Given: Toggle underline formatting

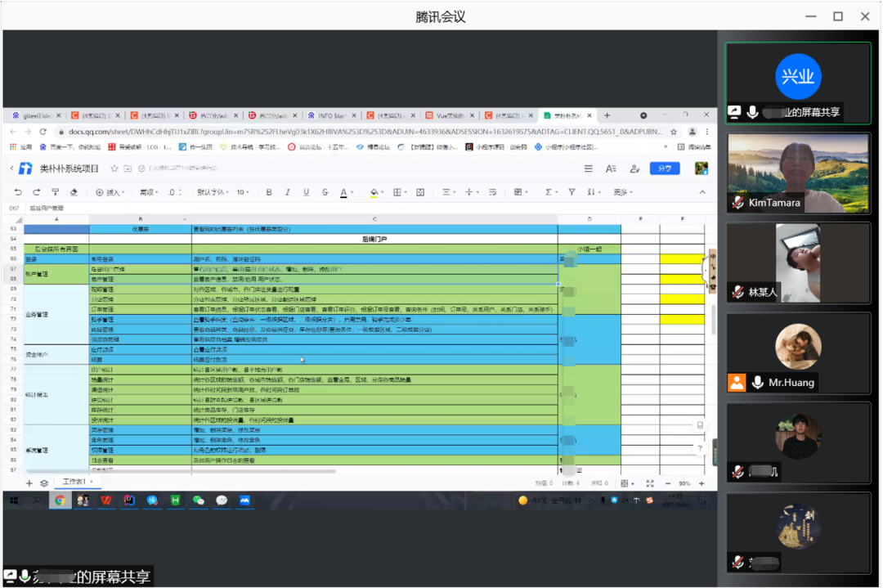Looking at the screenshot, I should pyautogui.click(x=307, y=192).
